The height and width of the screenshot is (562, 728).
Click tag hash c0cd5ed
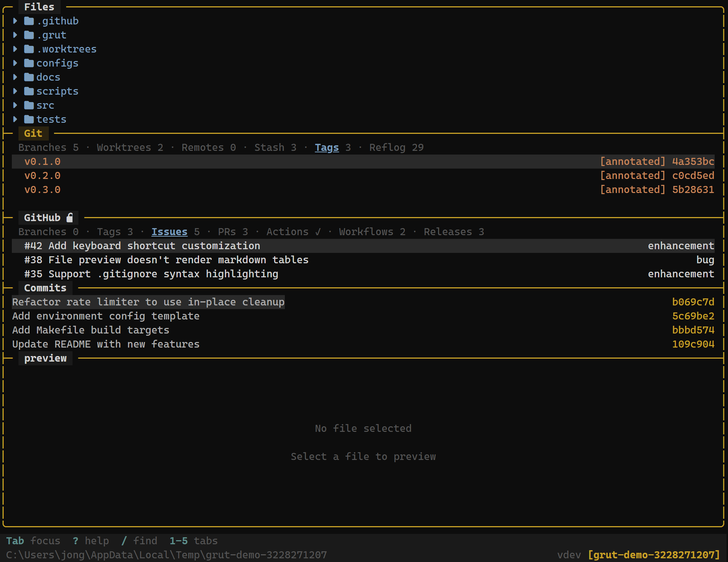tap(693, 176)
